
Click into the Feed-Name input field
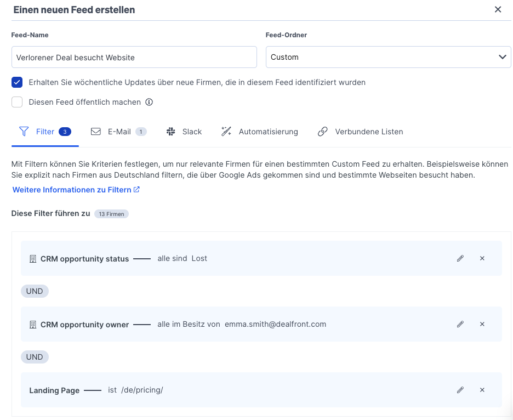[134, 56]
